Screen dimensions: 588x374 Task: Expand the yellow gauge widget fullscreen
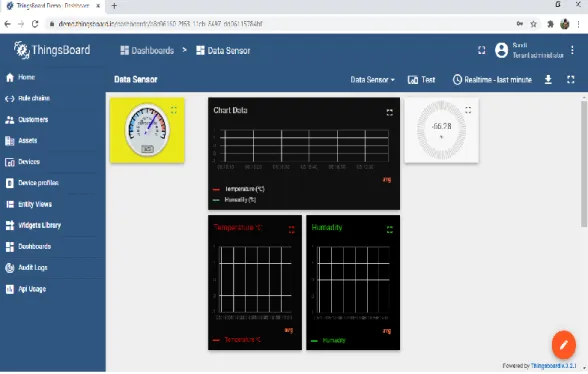[x=174, y=110]
